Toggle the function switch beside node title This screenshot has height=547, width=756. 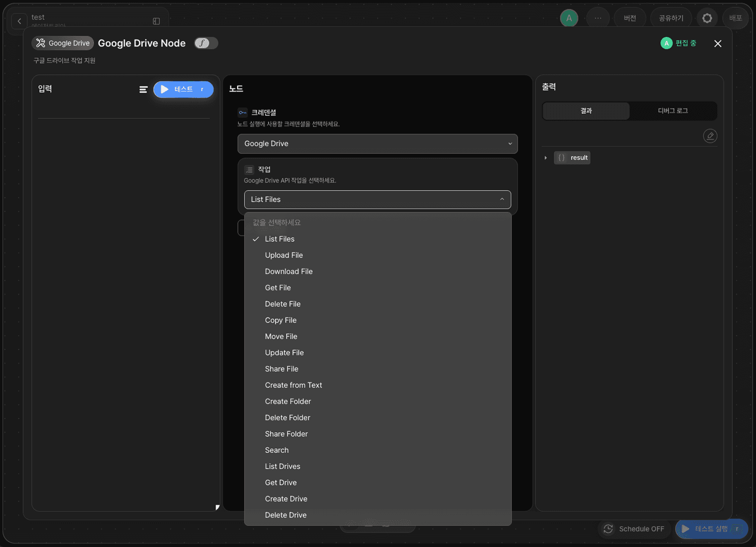(x=206, y=43)
